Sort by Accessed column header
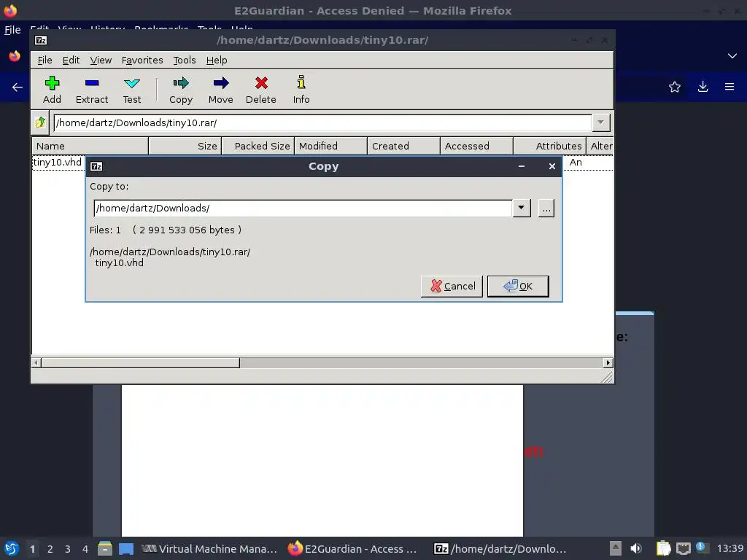This screenshot has height=560, width=747. point(476,146)
